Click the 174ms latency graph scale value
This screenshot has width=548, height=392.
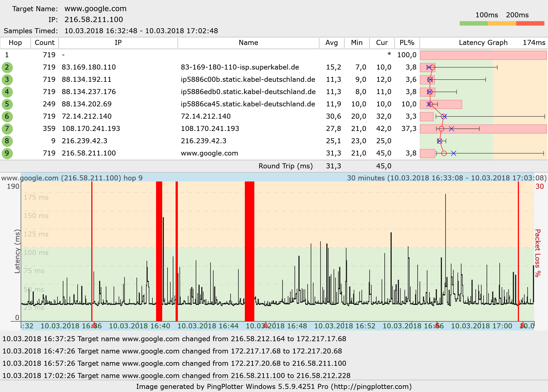(534, 43)
